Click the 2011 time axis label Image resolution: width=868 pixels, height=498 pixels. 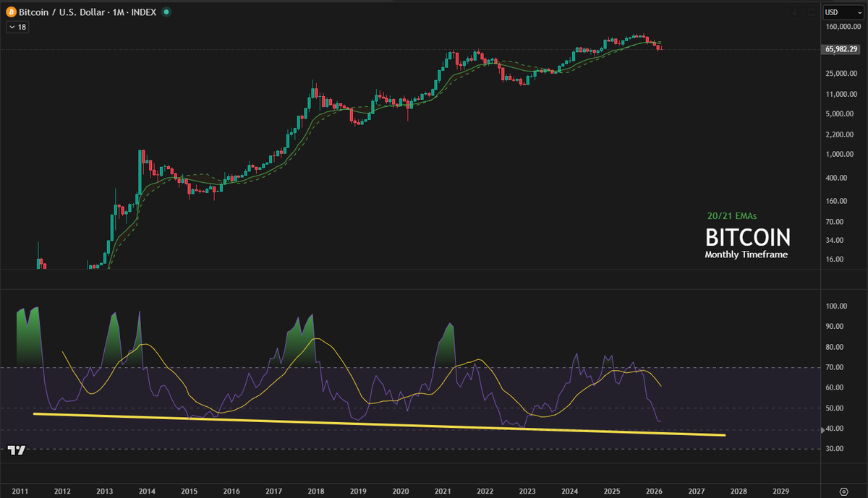(x=20, y=490)
